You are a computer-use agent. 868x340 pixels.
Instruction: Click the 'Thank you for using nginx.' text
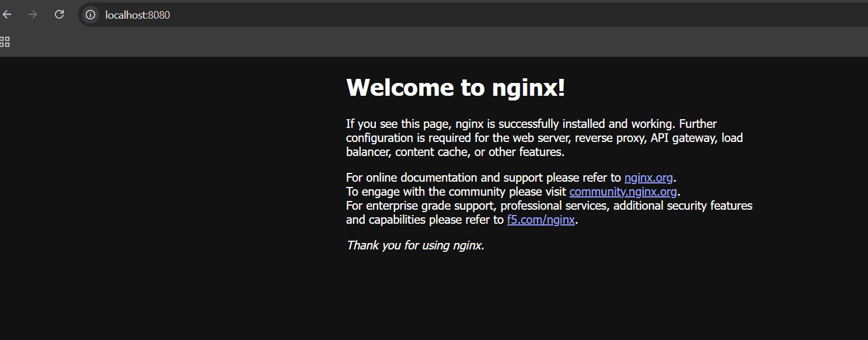click(416, 245)
